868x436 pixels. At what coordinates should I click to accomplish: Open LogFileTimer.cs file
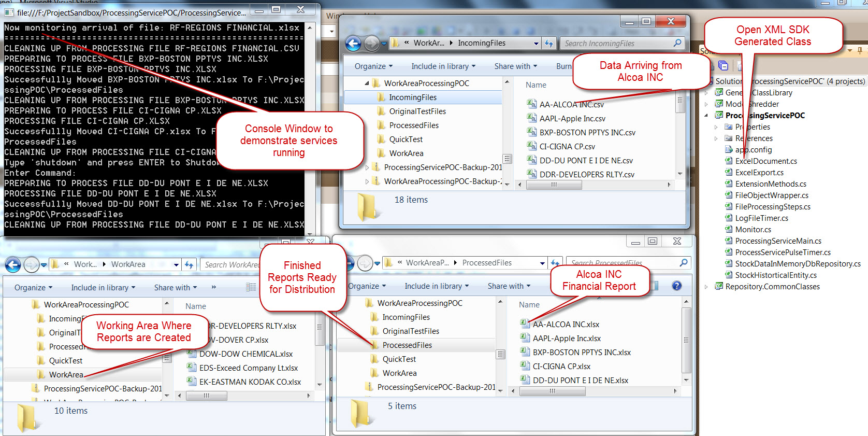click(x=762, y=218)
